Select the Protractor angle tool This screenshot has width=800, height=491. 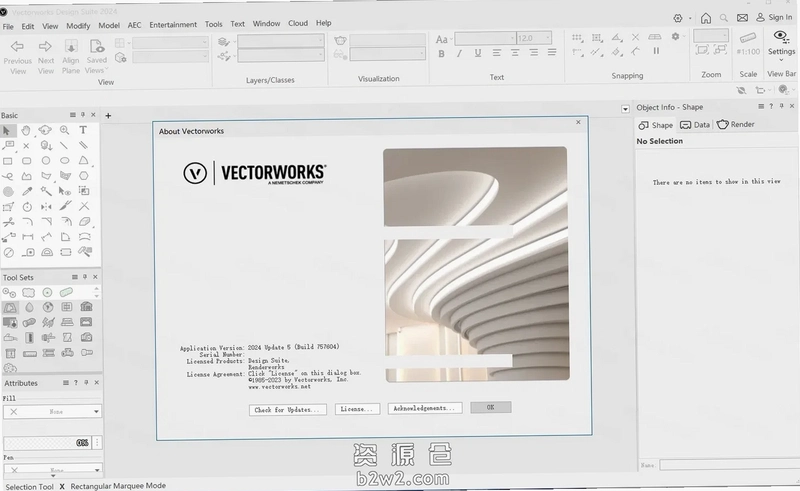(x=47, y=252)
